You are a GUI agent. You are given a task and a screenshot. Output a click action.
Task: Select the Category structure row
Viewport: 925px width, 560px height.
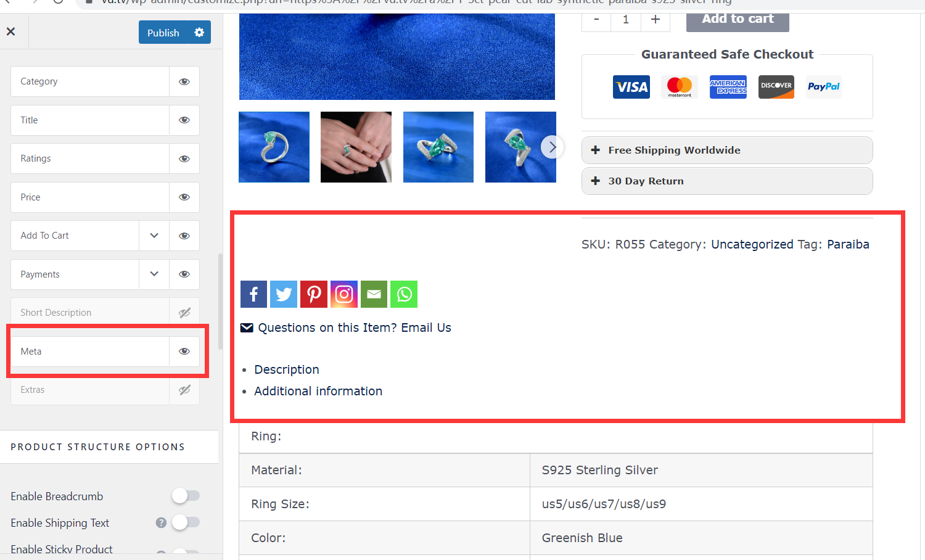click(90, 81)
